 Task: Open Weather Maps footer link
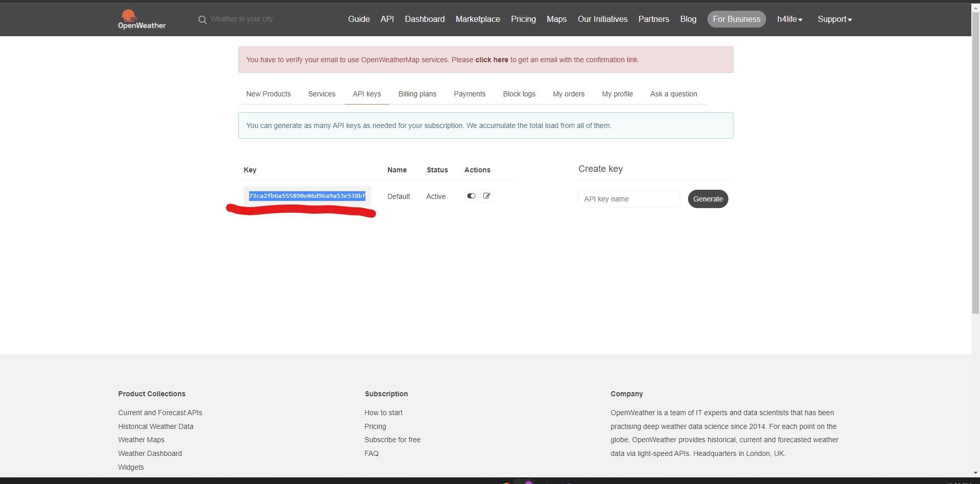click(x=141, y=440)
